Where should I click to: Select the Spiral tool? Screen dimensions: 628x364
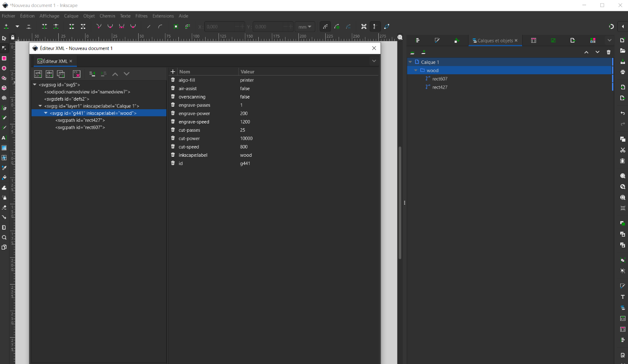pos(4,98)
